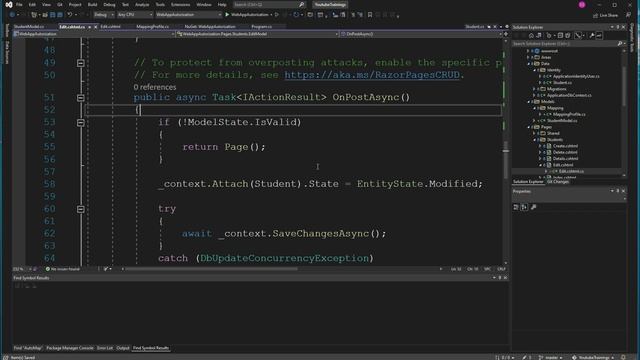
Task: Click the Solution Explorer home icon
Action: pyautogui.click(x=531, y=36)
